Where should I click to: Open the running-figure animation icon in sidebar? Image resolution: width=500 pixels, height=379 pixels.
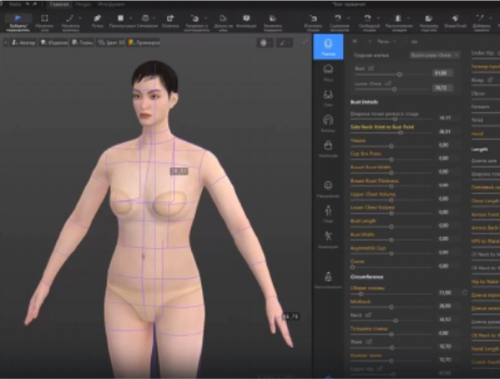pos(328,239)
